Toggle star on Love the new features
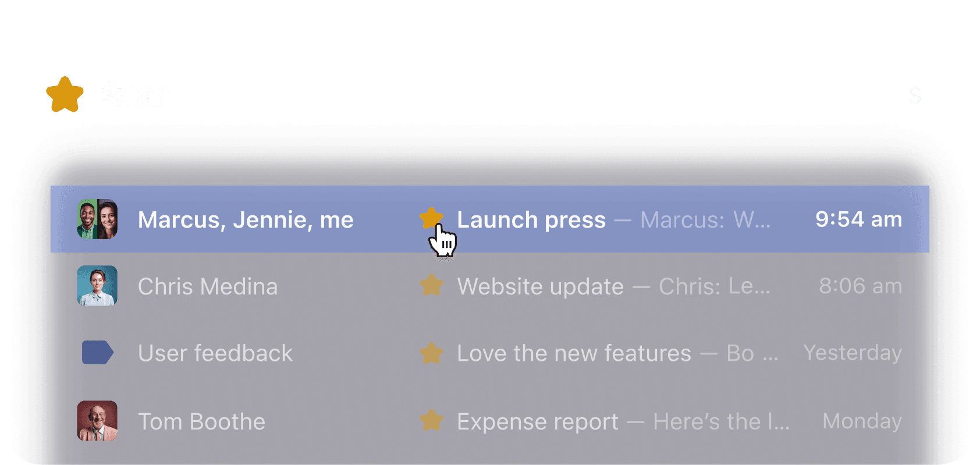 point(431,353)
